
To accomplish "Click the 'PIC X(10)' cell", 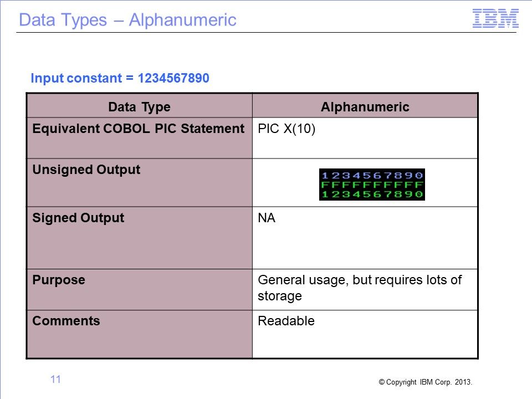I will (365, 138).
